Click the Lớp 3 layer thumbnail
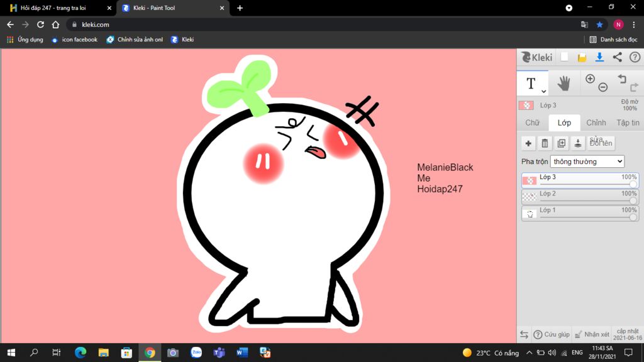 (x=530, y=180)
